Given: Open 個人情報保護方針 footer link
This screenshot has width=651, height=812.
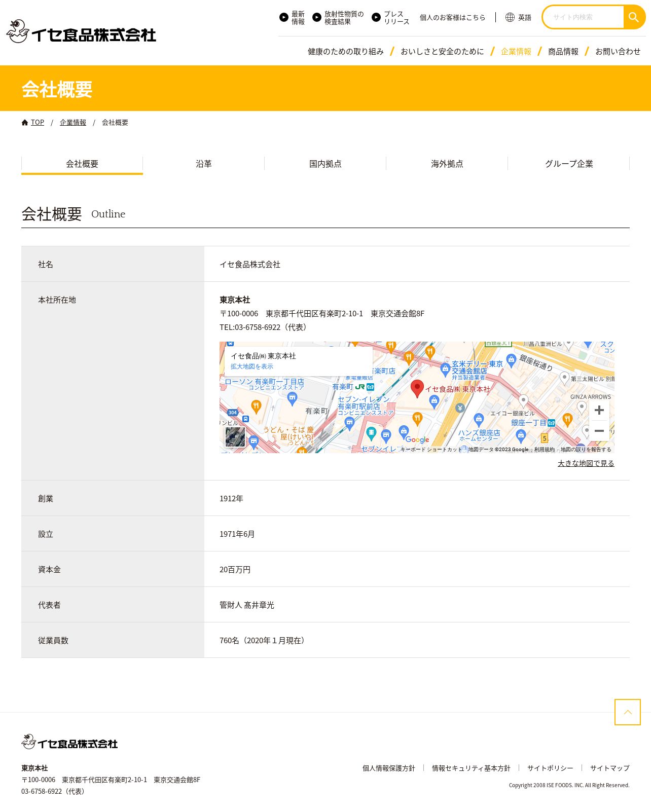Looking at the screenshot, I should point(389,768).
